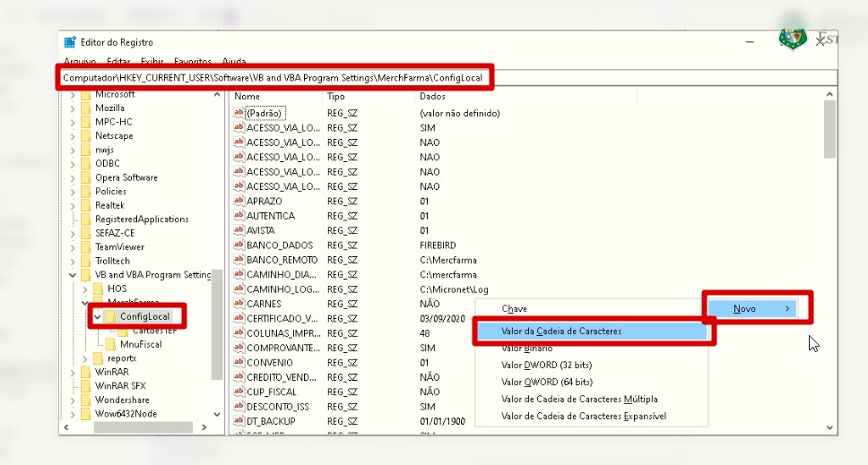Click the Dados column header
The height and width of the screenshot is (465, 868).
(x=432, y=96)
